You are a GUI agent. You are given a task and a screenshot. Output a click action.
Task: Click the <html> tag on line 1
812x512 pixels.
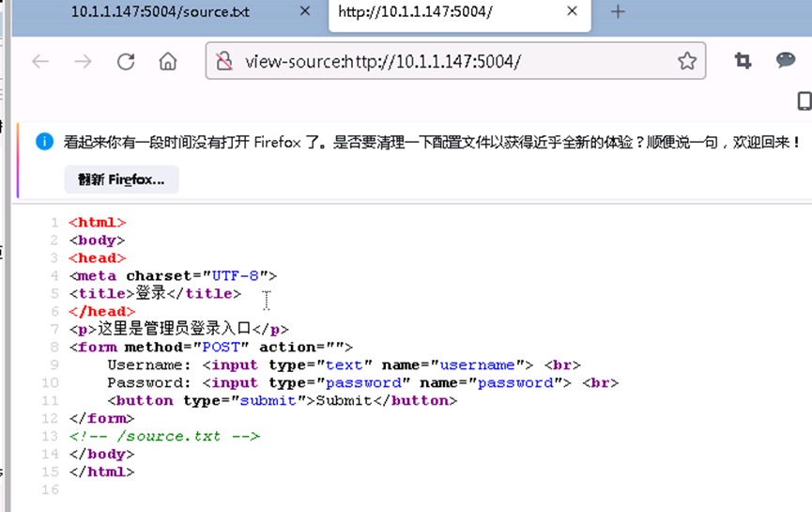[98, 223]
